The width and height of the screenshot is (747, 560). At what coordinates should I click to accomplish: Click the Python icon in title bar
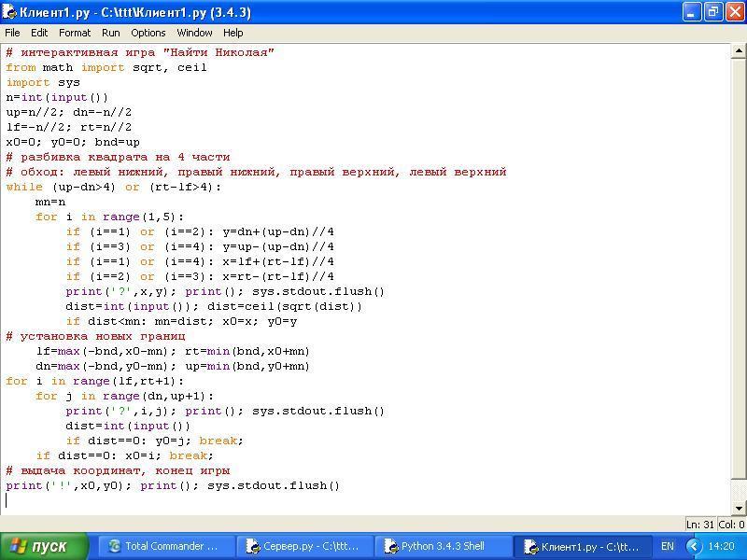(x=9, y=11)
